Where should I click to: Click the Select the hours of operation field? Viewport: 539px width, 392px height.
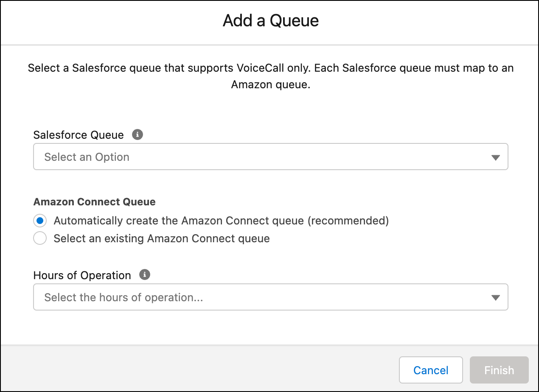[170, 297]
